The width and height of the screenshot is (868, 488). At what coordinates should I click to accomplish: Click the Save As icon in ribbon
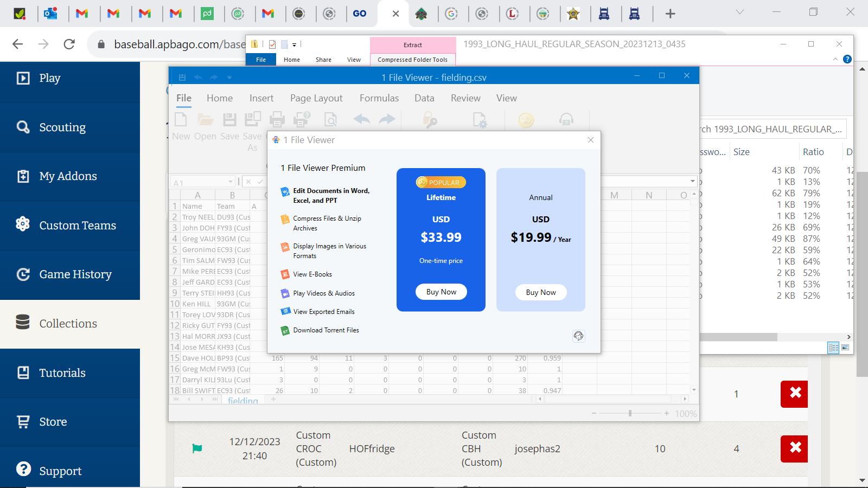pyautogui.click(x=252, y=119)
